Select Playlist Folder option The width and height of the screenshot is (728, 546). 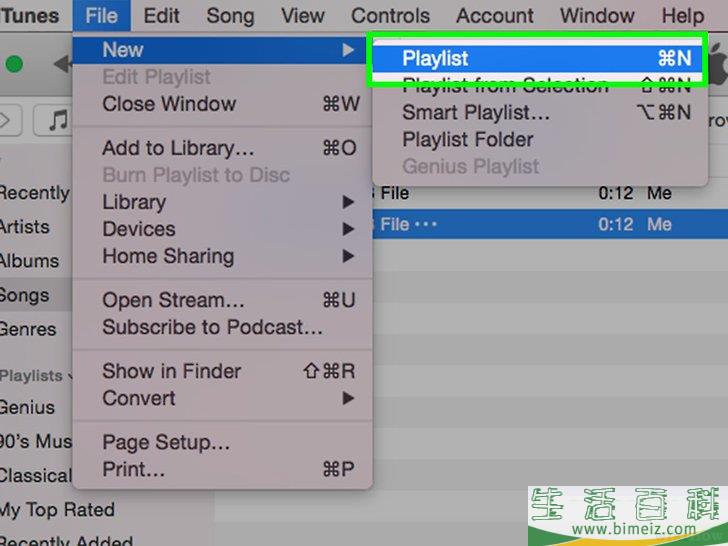pyautogui.click(x=540, y=140)
